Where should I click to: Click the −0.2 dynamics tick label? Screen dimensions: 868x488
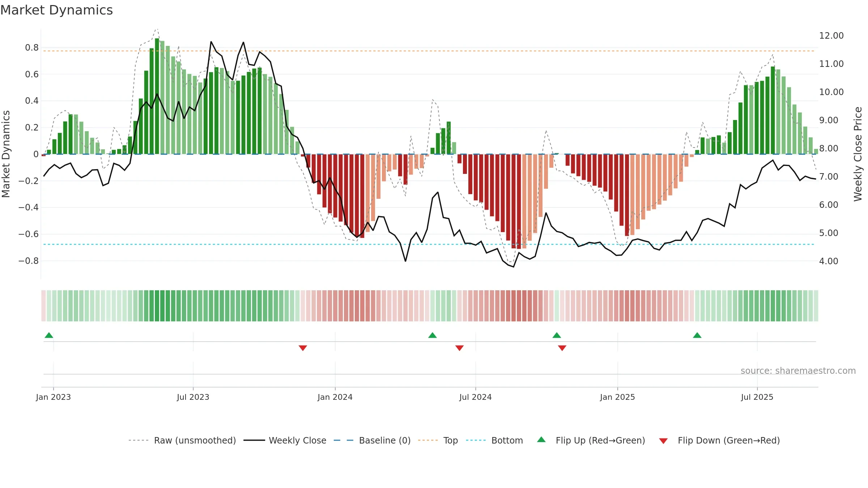click(29, 181)
